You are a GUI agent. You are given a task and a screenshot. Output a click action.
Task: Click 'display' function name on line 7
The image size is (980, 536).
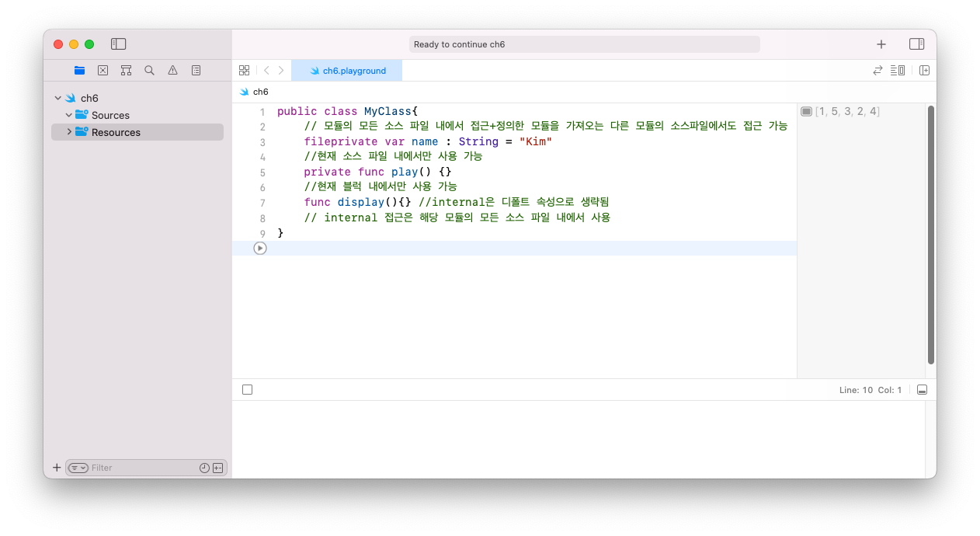pyautogui.click(x=360, y=203)
